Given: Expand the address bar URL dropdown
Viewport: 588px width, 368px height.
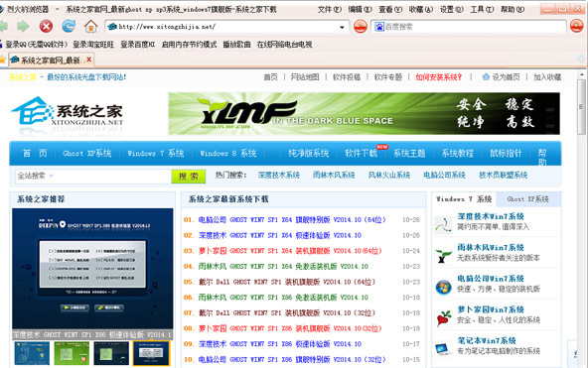Looking at the screenshot, I should coord(342,27).
